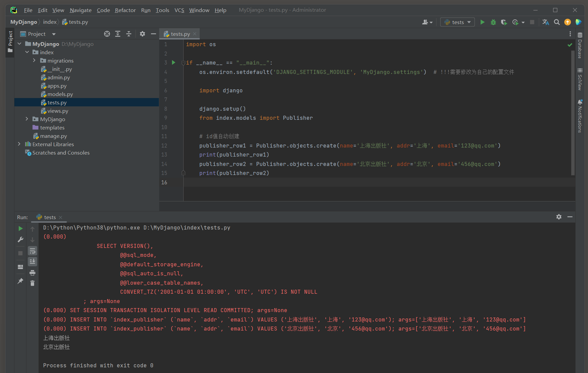This screenshot has height=373, width=588.
Task: Open Project panel settings with the gear icon
Action: [x=142, y=34]
